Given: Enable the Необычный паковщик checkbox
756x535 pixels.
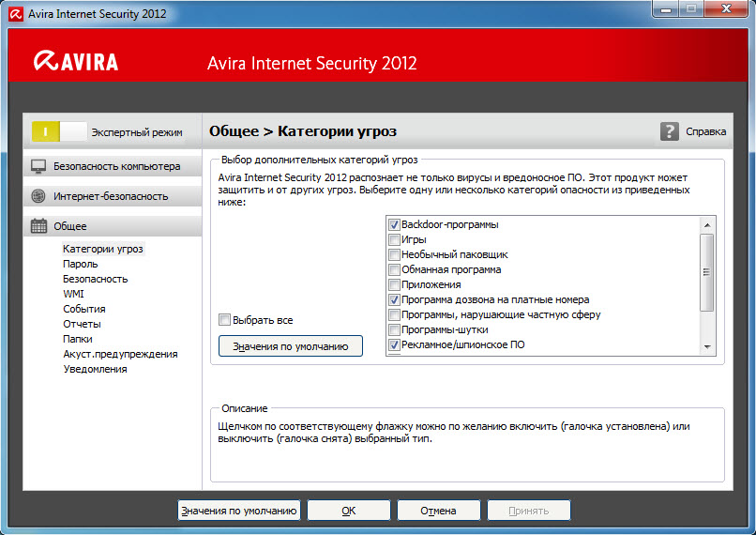Looking at the screenshot, I should pos(394,254).
